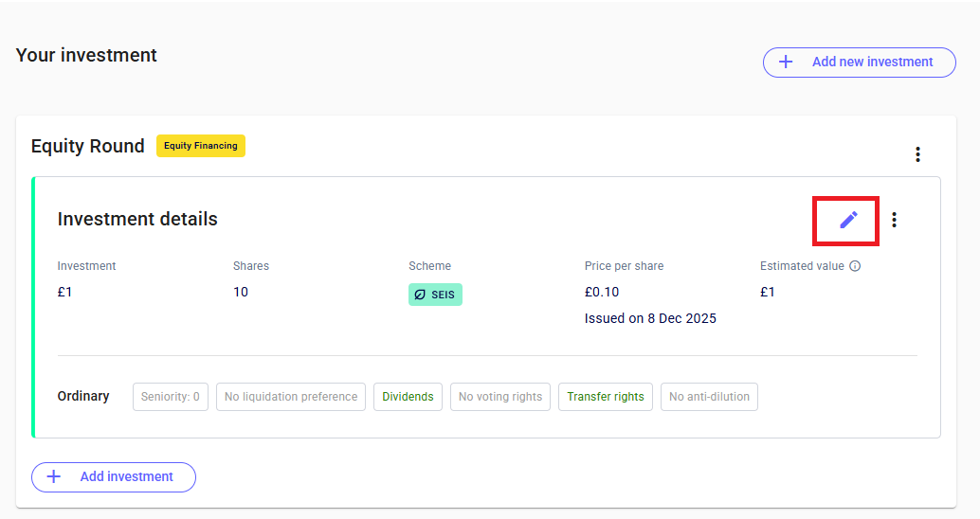This screenshot has height=519, width=980.
Task: Click the Equity Round title
Action: coord(87,146)
